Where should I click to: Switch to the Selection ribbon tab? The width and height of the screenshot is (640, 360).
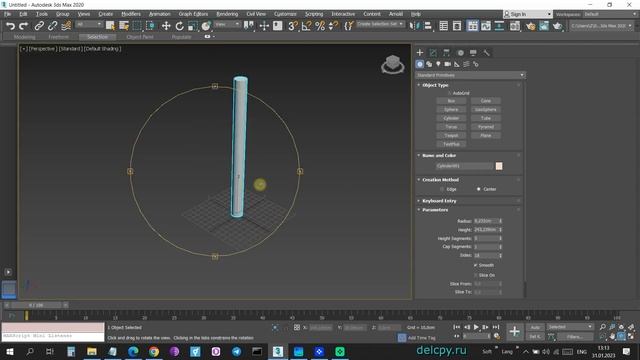(98, 37)
